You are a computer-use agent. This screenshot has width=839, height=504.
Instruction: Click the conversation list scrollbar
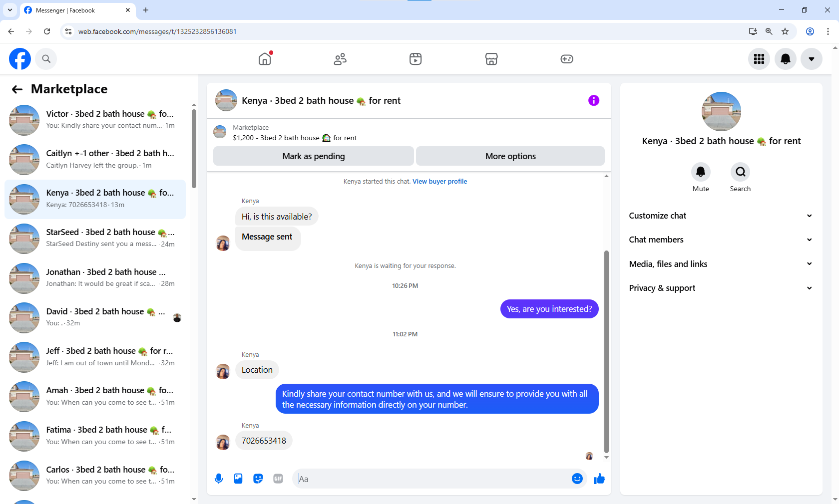click(x=194, y=149)
